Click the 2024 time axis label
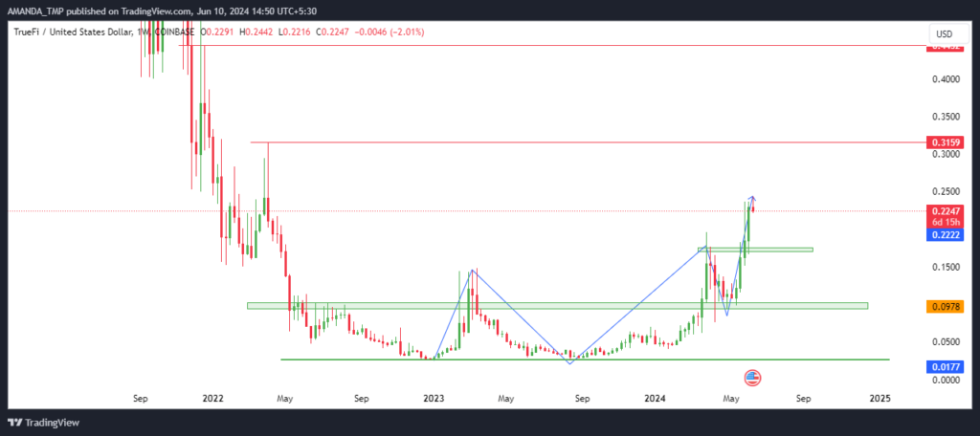 pyautogui.click(x=655, y=398)
